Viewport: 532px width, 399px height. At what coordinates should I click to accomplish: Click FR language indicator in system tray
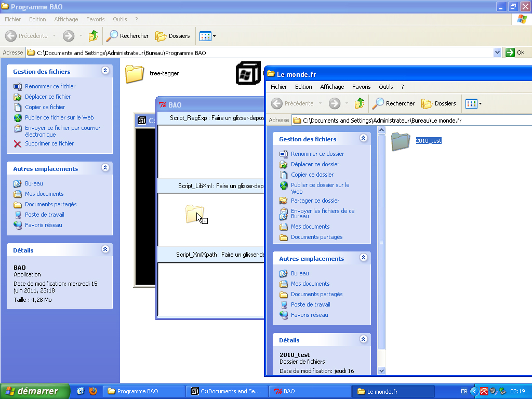(464, 392)
